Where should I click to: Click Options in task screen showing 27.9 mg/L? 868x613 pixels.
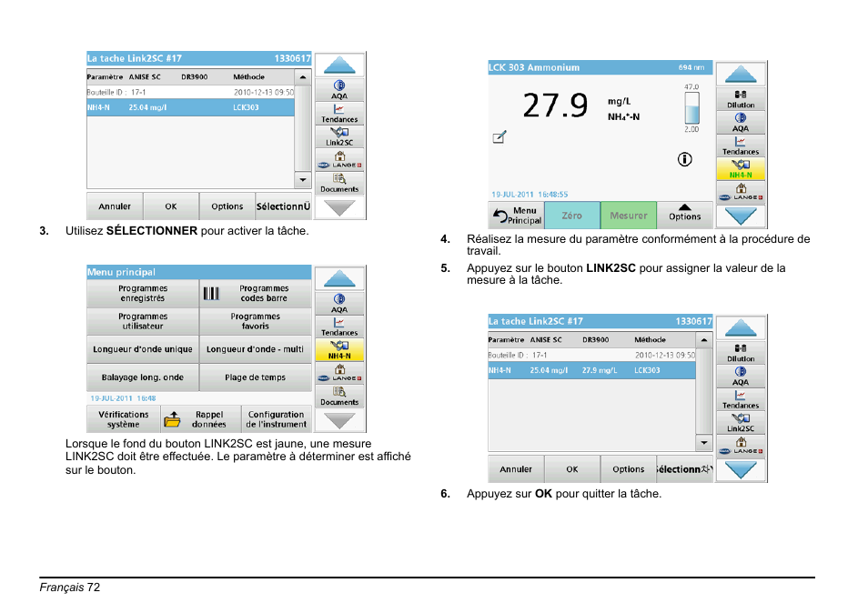coord(629,469)
